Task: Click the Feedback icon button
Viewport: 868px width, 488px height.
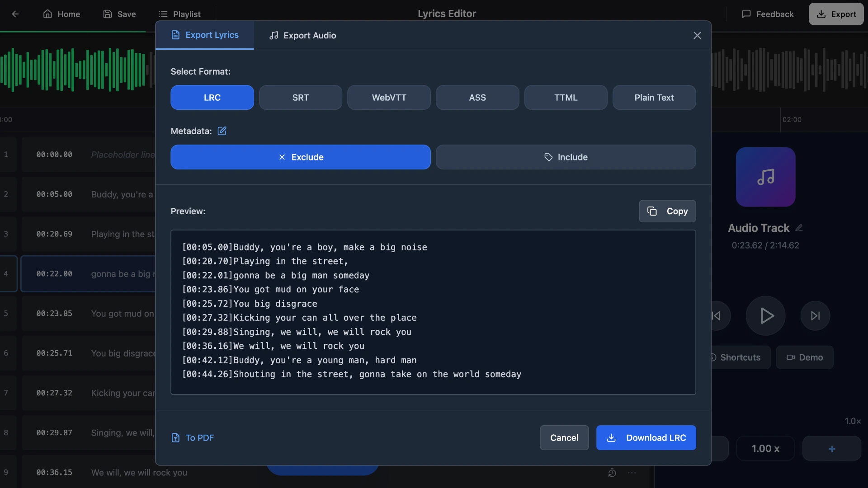Action: pyautogui.click(x=746, y=14)
